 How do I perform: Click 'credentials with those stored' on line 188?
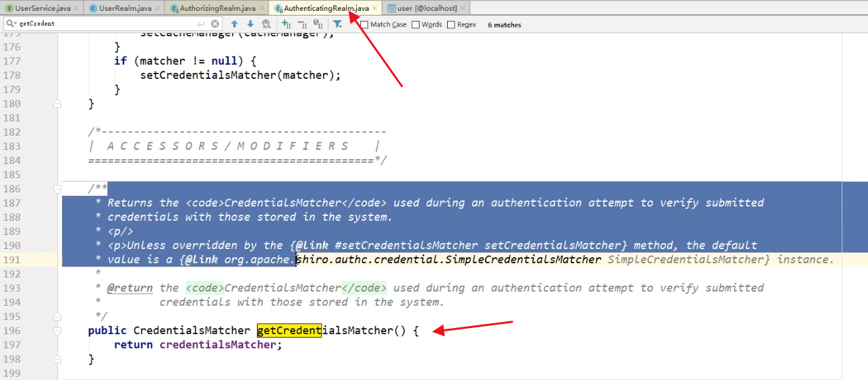[x=202, y=217]
